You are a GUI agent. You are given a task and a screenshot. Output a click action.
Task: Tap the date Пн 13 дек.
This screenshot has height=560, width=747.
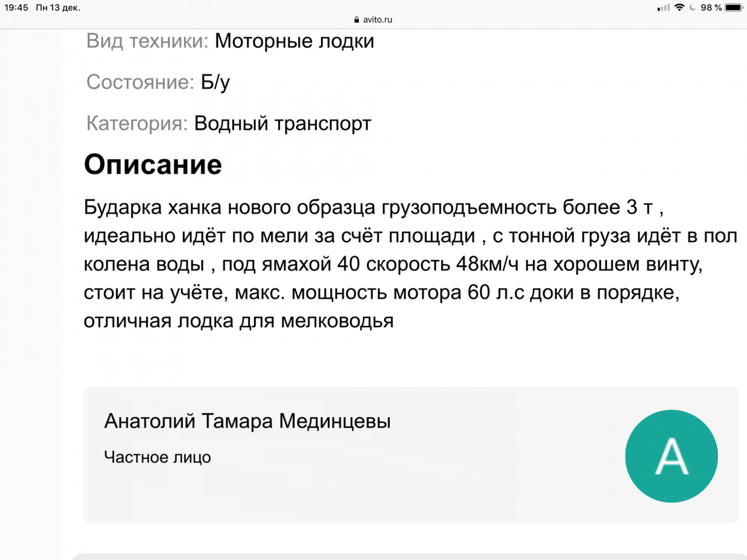tap(58, 8)
